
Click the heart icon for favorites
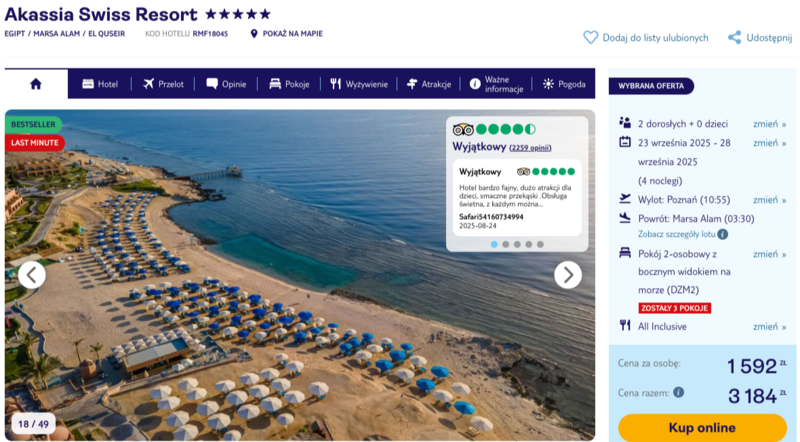(x=590, y=37)
